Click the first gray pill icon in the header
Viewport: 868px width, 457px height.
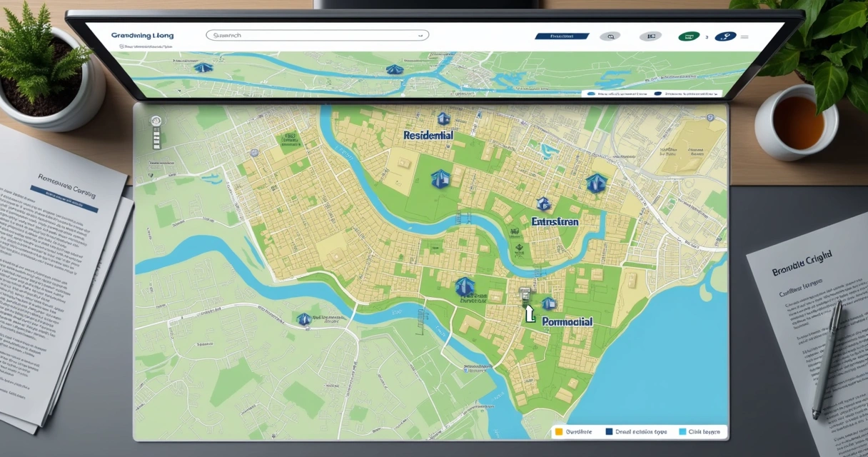610,36
